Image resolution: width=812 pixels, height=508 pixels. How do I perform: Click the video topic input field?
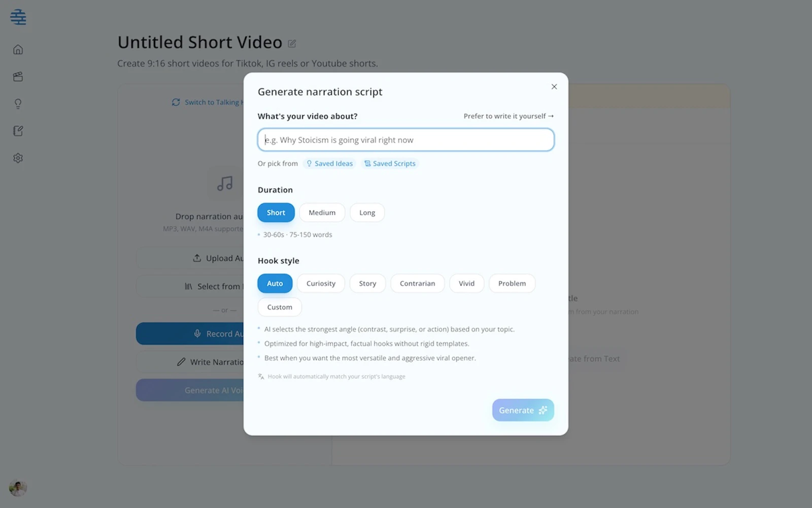coord(405,140)
